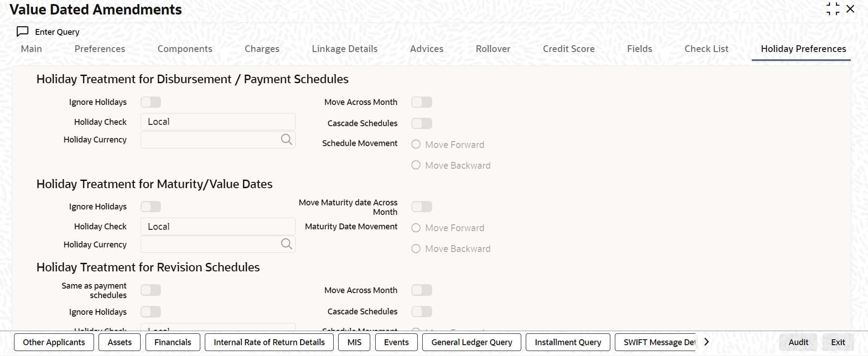Image resolution: width=868 pixels, height=356 pixels.
Task: Switch to the Preferences tab
Action: (x=100, y=49)
